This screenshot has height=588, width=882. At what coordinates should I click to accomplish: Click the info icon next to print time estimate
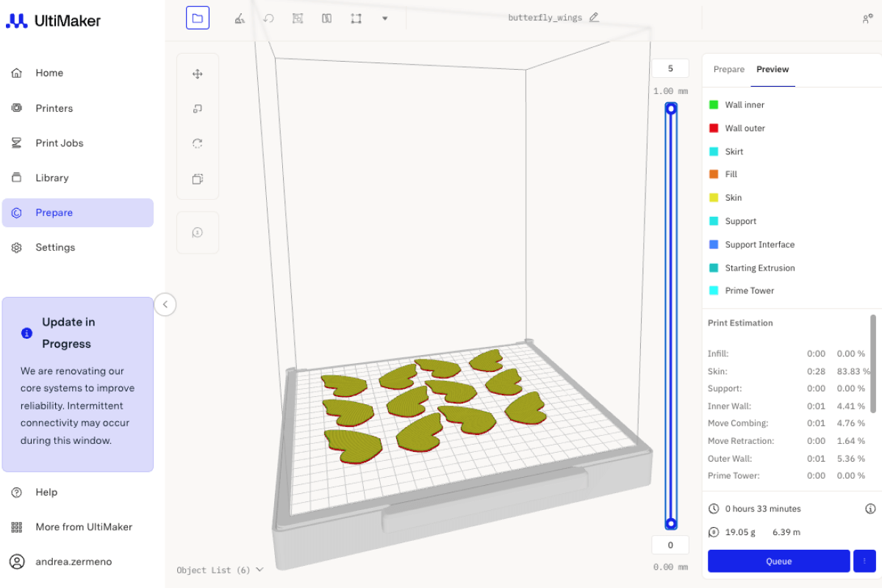pos(871,508)
